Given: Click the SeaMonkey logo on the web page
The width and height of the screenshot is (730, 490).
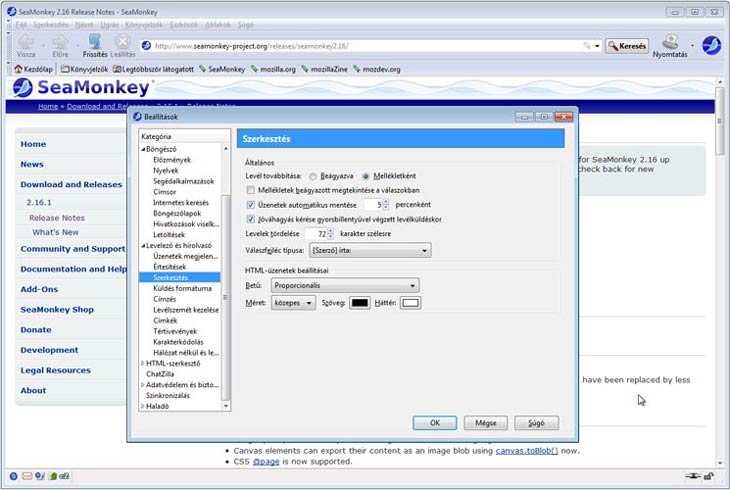Looking at the screenshot, I should [81, 88].
